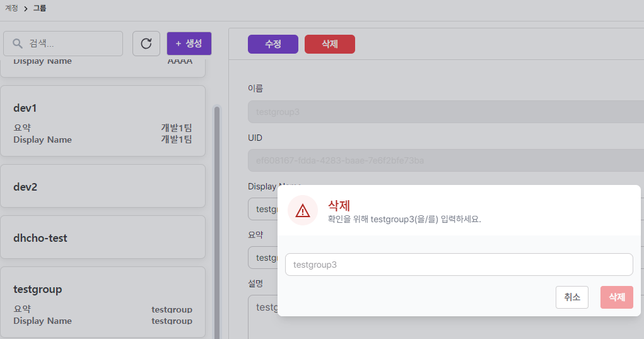Click the + 생성 create button
644x339 pixels.
click(189, 44)
